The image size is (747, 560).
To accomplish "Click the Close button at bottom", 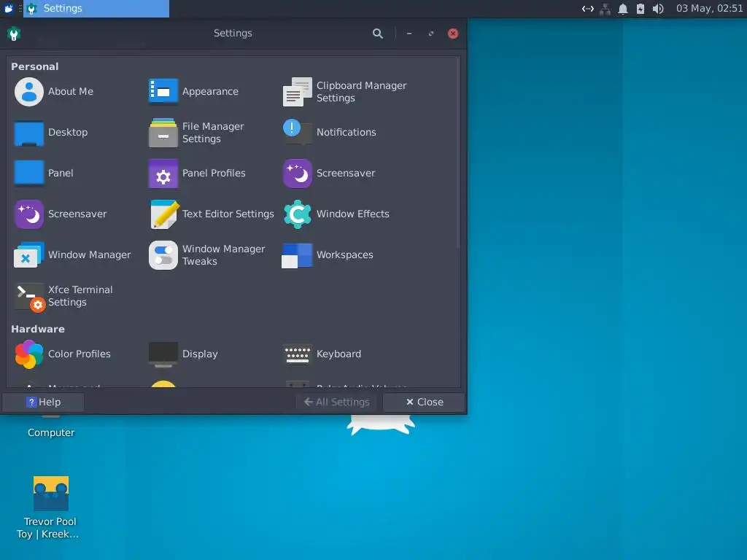I will coord(424,402).
